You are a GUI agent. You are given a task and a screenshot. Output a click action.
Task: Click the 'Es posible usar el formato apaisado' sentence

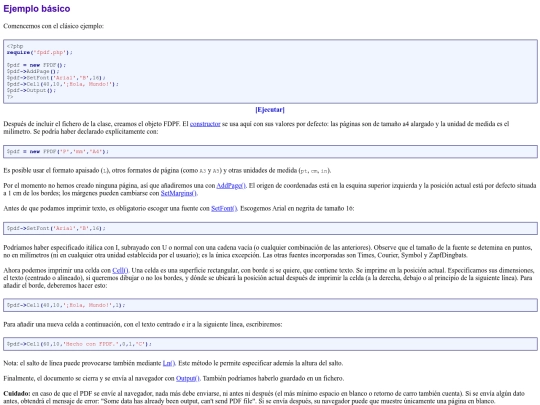[x=167, y=170]
